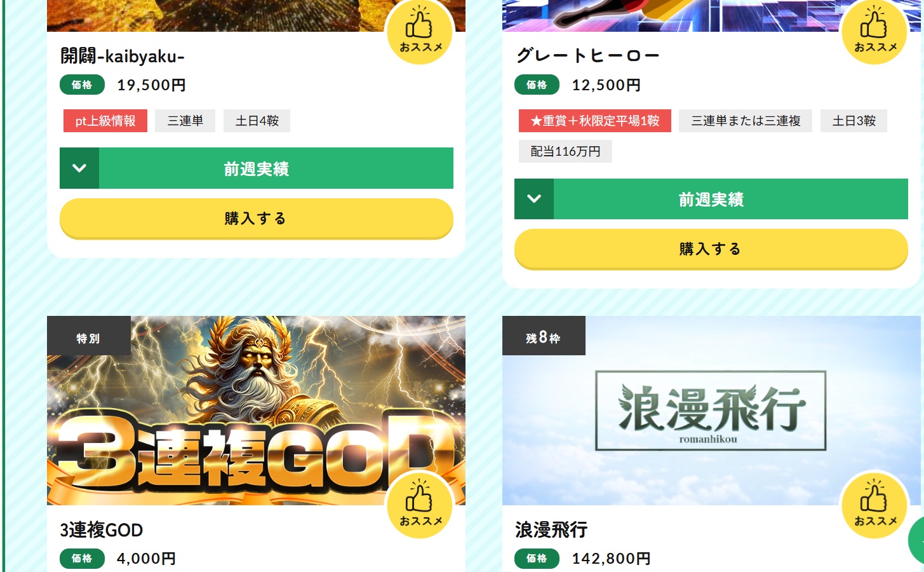Open the 3連複GOD title link
The width and height of the screenshot is (924, 572).
point(102,529)
